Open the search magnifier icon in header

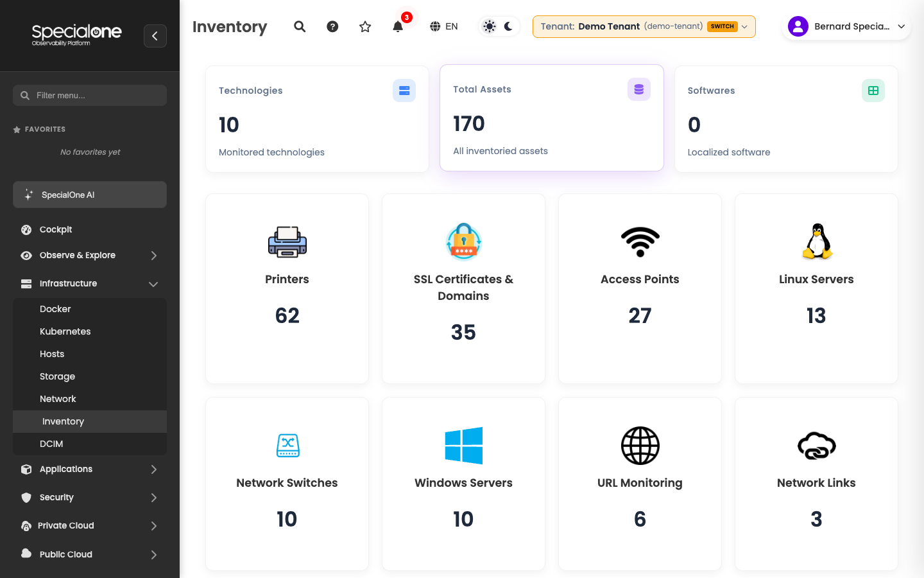[x=300, y=26]
